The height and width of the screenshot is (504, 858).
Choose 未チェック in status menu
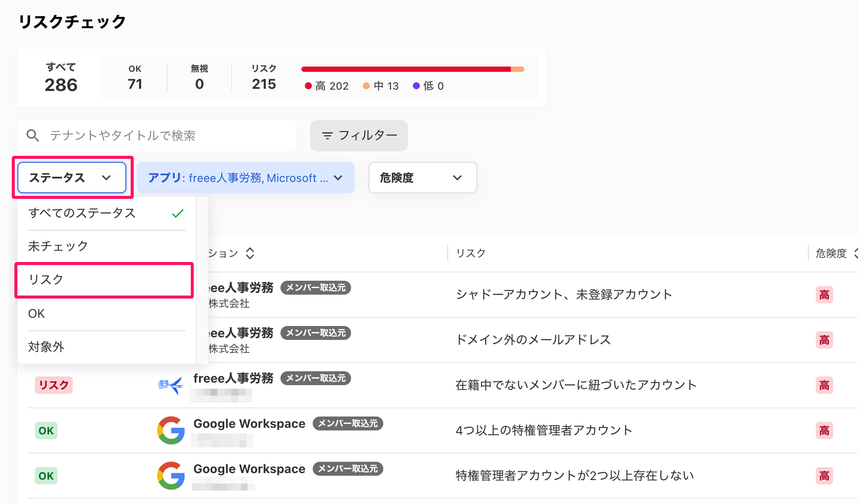(107, 246)
